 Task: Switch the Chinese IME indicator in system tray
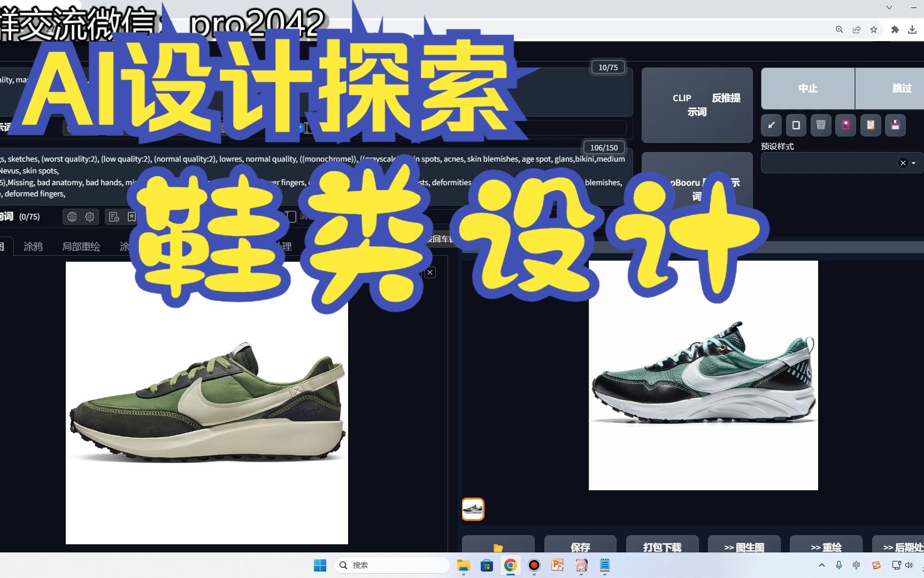[857, 565]
